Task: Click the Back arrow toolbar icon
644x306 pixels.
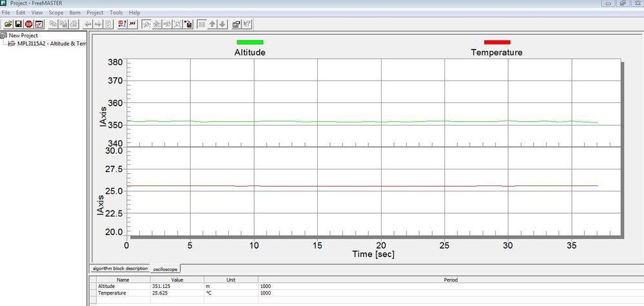Action: pos(88,24)
